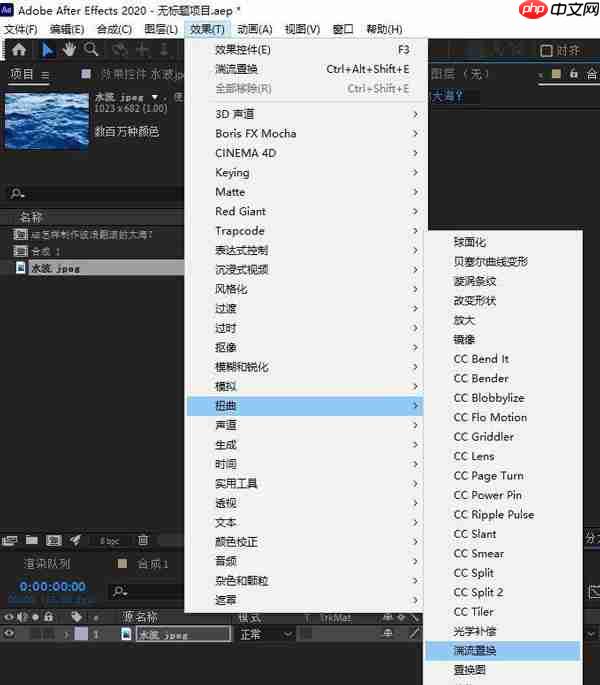Switch to the 渲染队列 tab
Screen dimensions: 600x685
click(47, 564)
